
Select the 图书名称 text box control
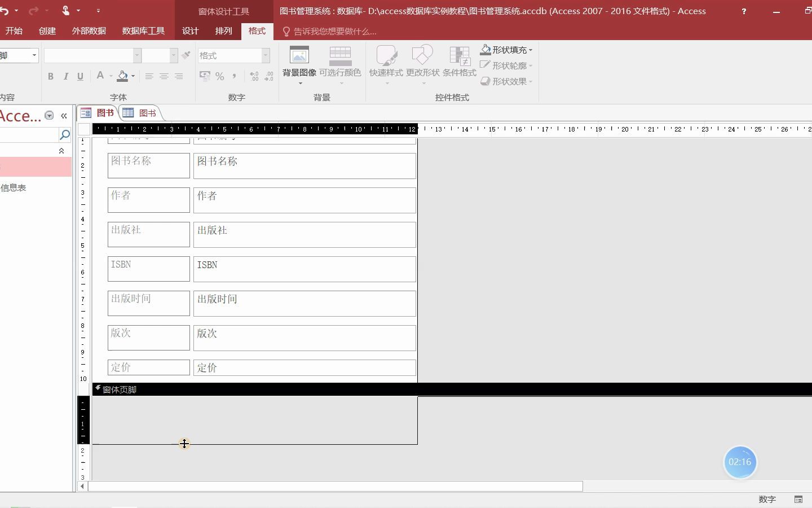[304, 165]
